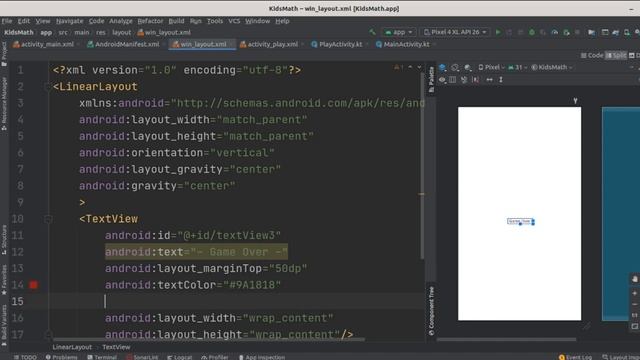Click the fold end marker at line 17
The width and height of the screenshot is (640, 360).
coord(48,334)
